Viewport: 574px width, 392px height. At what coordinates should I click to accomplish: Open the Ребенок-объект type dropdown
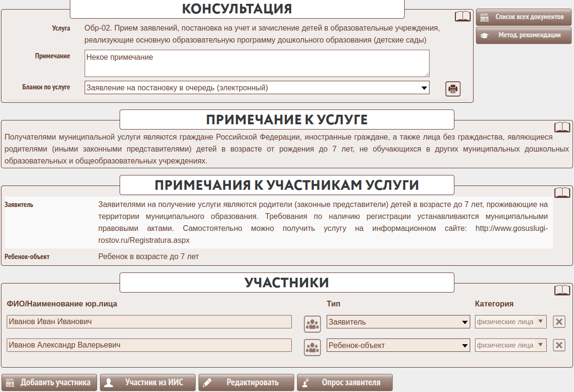[x=398, y=346]
